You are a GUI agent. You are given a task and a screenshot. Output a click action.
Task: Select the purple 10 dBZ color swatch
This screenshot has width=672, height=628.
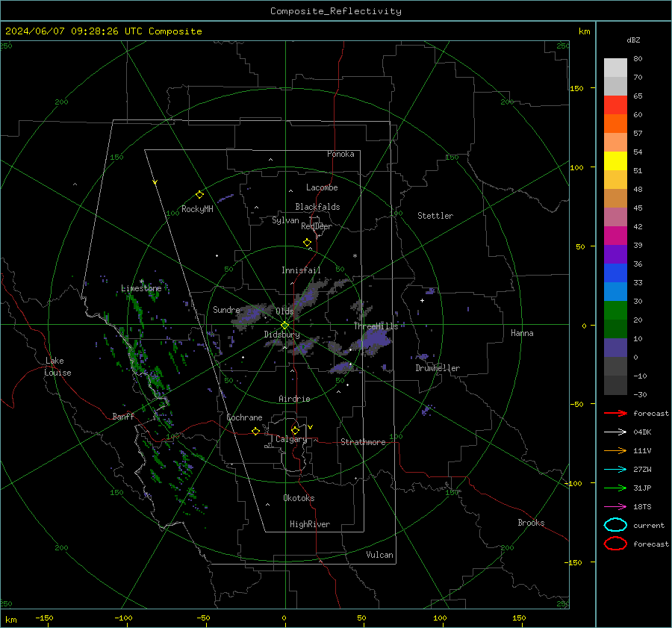click(x=615, y=347)
